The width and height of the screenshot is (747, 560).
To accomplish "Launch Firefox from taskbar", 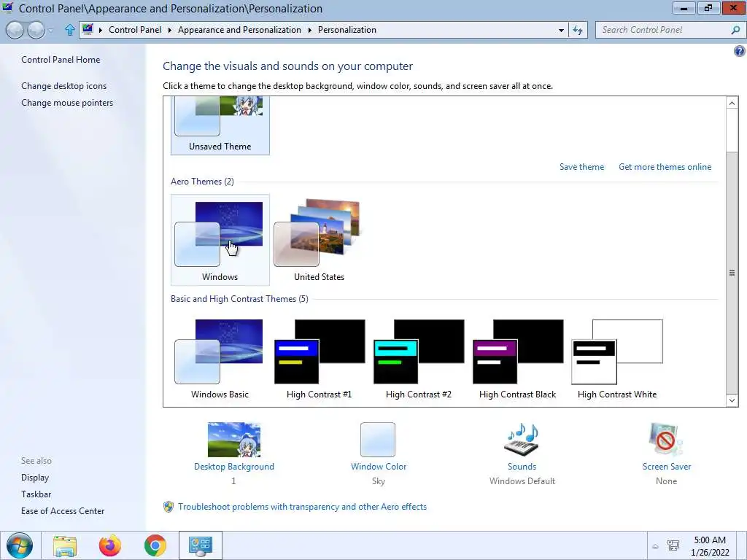I will pos(110,545).
